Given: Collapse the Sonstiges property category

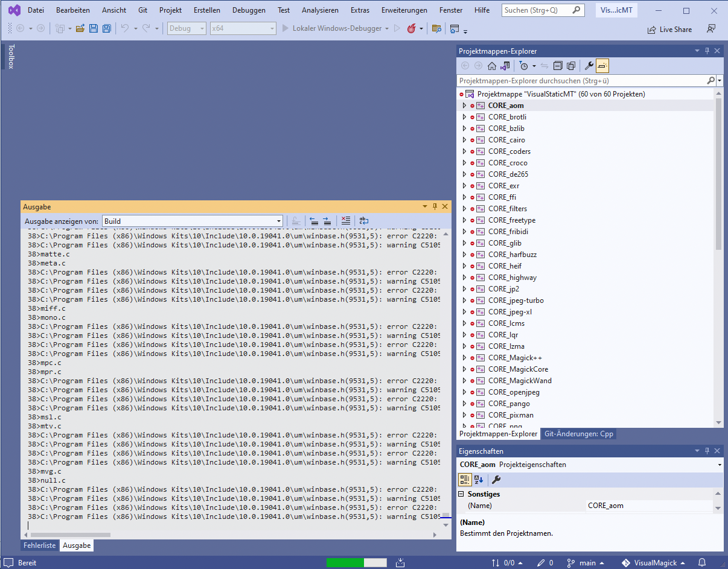Looking at the screenshot, I should [462, 494].
